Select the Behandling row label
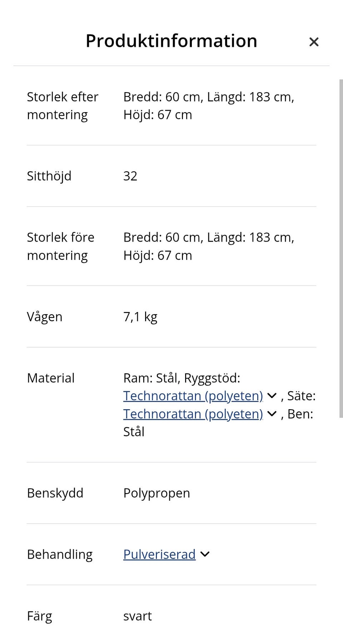This screenshot has width=343, height=644. 60,554
